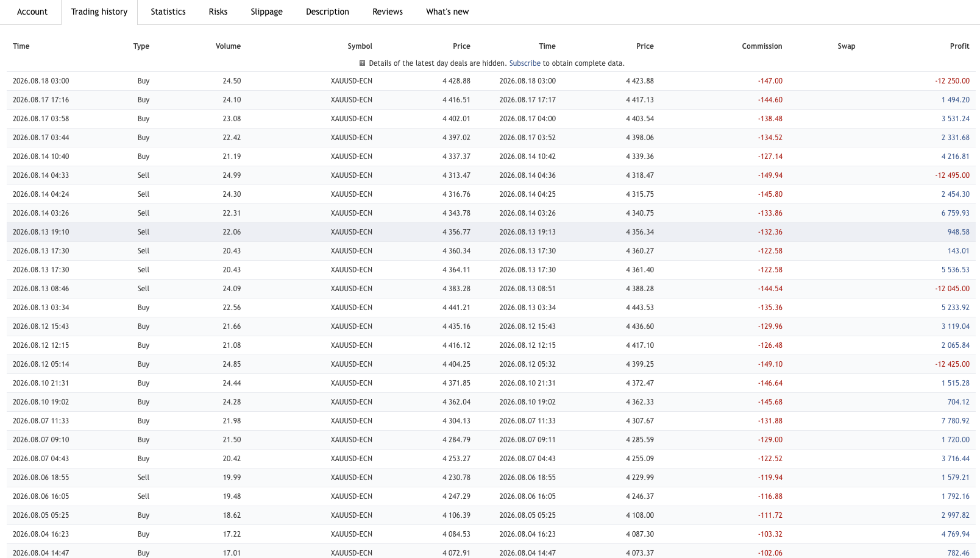Click the Symbol column header
This screenshot has height=558, width=980.
point(360,46)
